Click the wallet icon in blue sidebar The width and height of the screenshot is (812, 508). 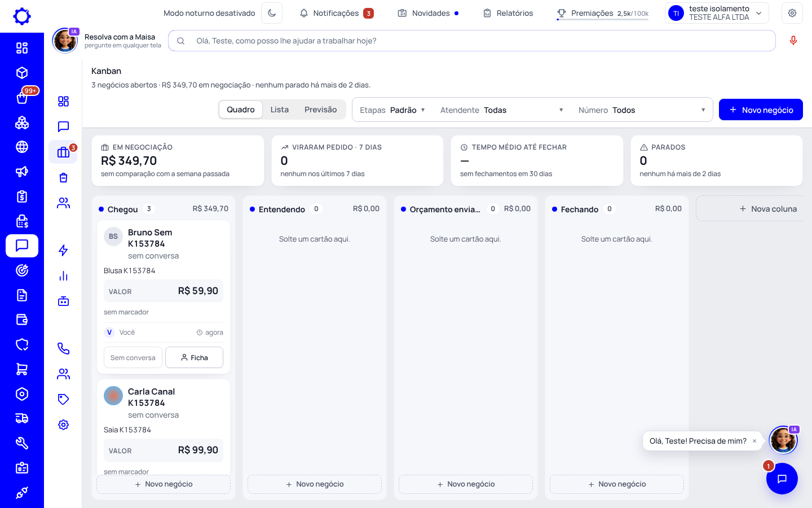[x=22, y=319]
